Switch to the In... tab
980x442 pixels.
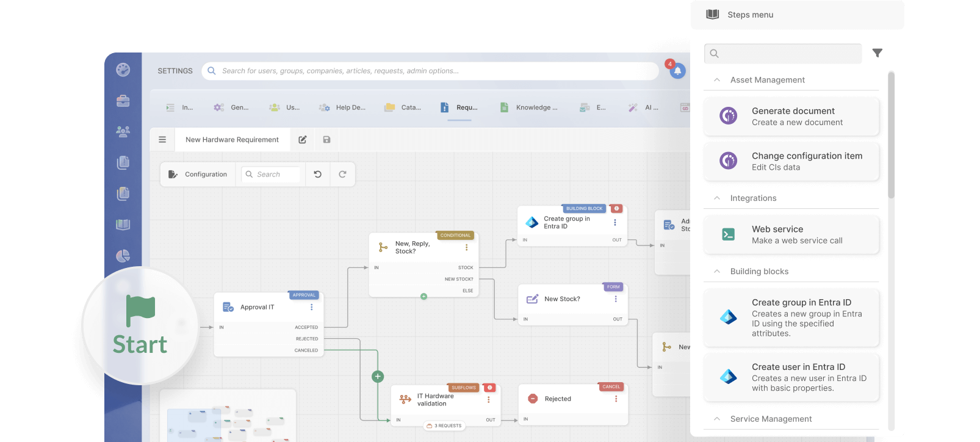pos(179,107)
